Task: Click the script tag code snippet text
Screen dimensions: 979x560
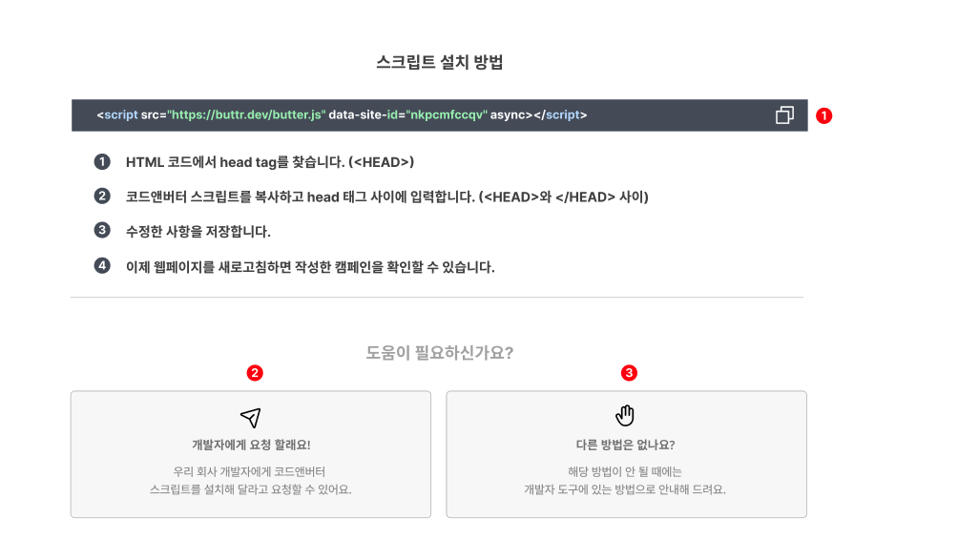Action: [342, 114]
